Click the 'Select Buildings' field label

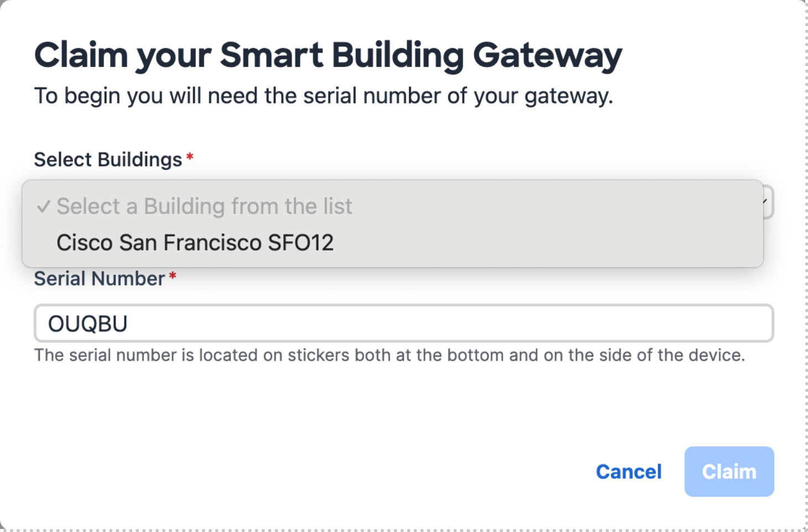click(x=108, y=160)
